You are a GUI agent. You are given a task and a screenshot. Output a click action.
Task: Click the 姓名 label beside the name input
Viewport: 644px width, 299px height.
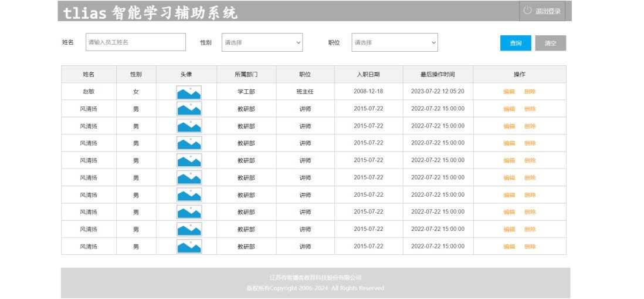click(x=68, y=42)
